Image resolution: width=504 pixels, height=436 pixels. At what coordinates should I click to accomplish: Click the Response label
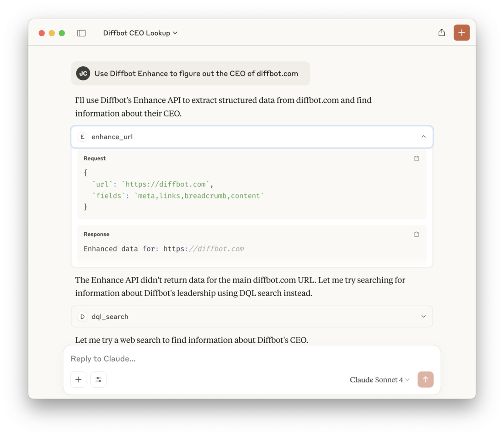[96, 235]
